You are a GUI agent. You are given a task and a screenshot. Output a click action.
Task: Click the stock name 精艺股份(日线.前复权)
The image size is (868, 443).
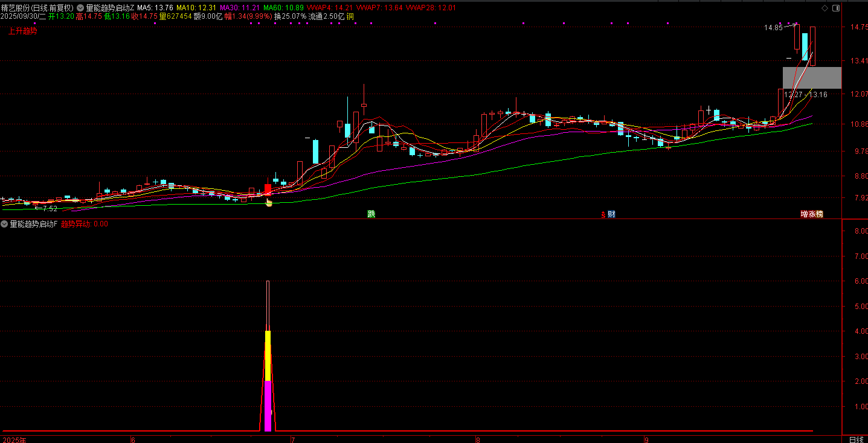click(x=37, y=8)
